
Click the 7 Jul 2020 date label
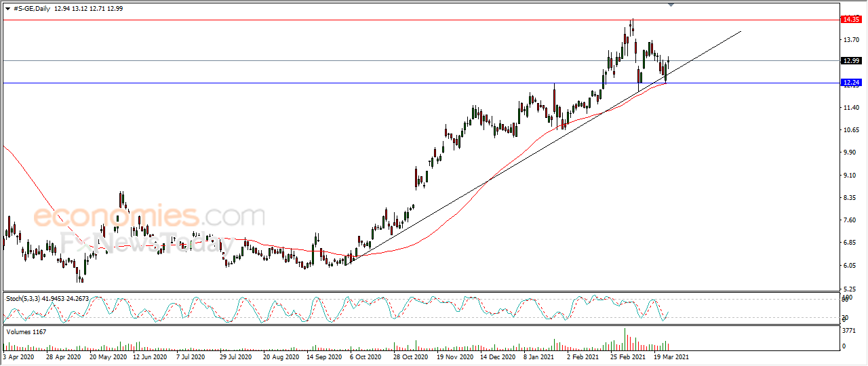[x=190, y=356]
